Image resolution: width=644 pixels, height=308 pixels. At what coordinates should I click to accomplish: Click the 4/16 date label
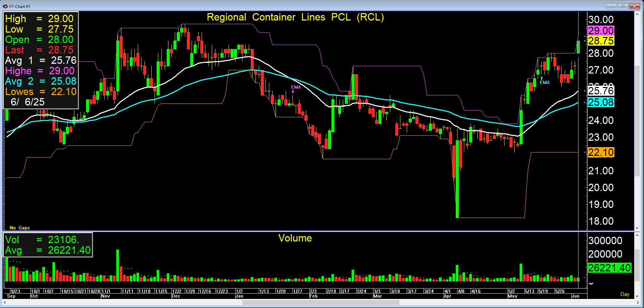[476, 291]
